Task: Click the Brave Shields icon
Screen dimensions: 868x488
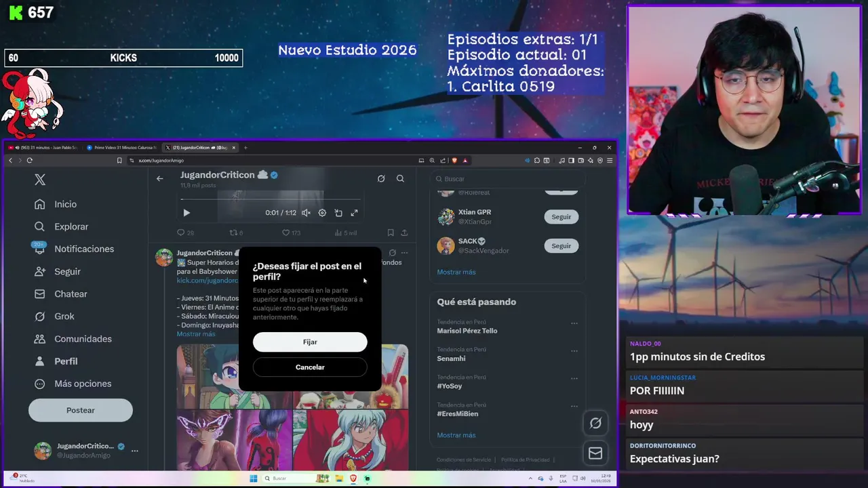Action: (x=454, y=161)
